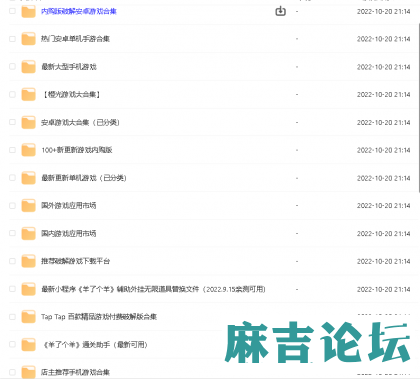Open folder name 安卓游戏大合集（已分类）
Image resolution: width=420 pixels, height=379 pixels.
pos(80,122)
